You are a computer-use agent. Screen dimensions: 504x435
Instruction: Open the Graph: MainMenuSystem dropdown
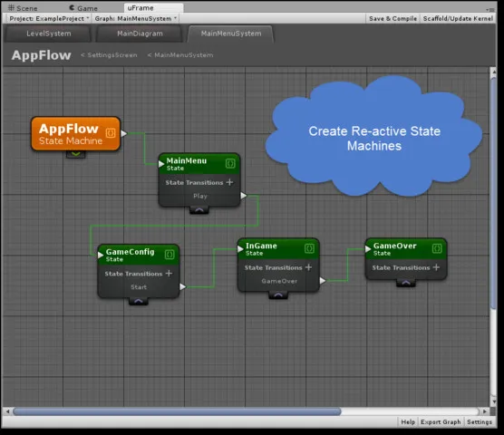click(136, 18)
